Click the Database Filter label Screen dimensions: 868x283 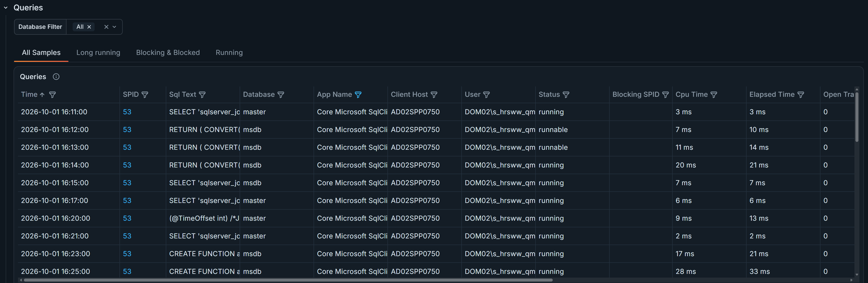click(40, 27)
